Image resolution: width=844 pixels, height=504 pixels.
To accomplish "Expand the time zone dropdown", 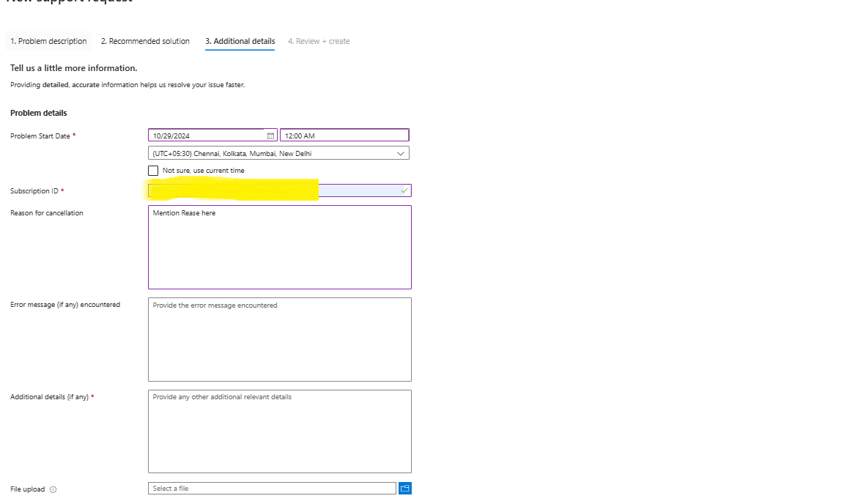I will 278,153.
